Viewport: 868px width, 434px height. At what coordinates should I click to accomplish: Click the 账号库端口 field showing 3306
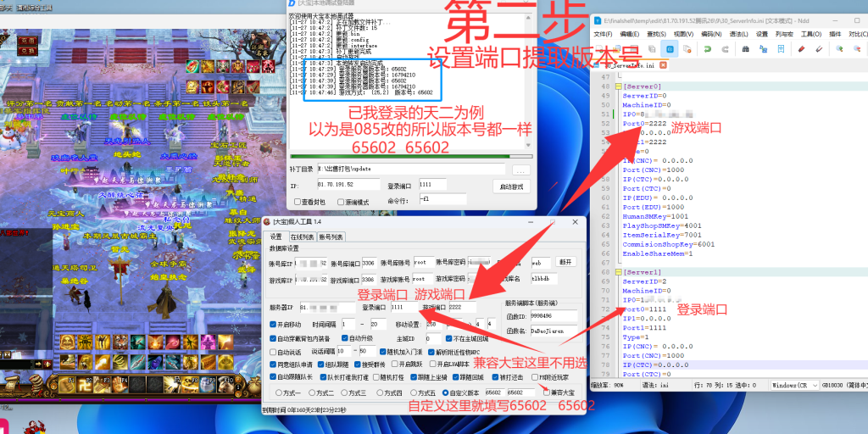(368, 263)
